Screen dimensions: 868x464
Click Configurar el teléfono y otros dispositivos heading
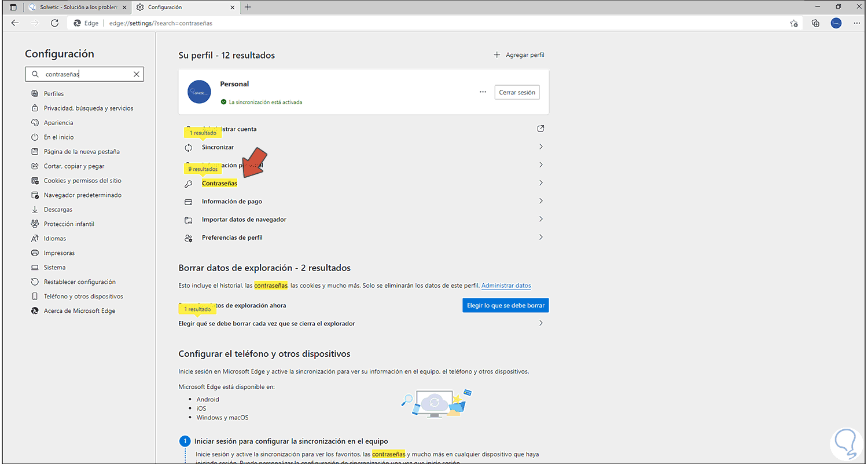(x=264, y=354)
